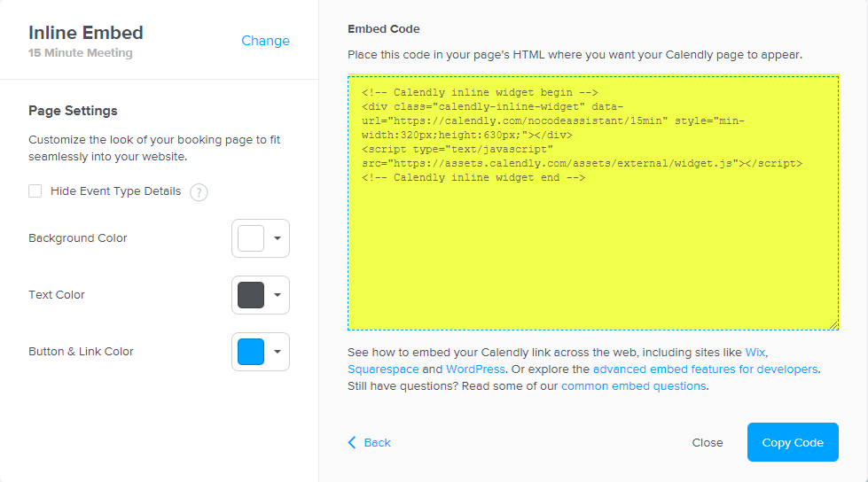Click the Text Color label

[57, 295]
